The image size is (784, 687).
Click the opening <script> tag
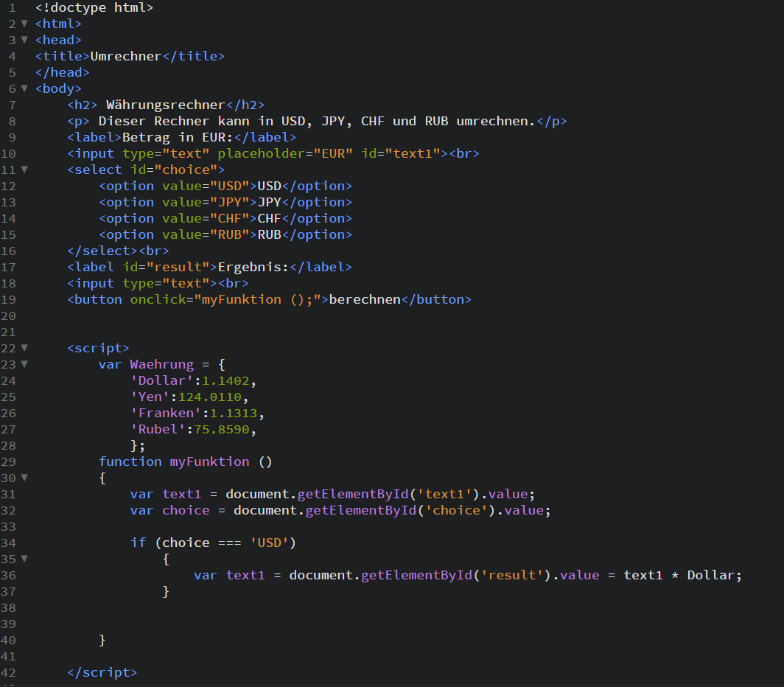[x=99, y=348]
